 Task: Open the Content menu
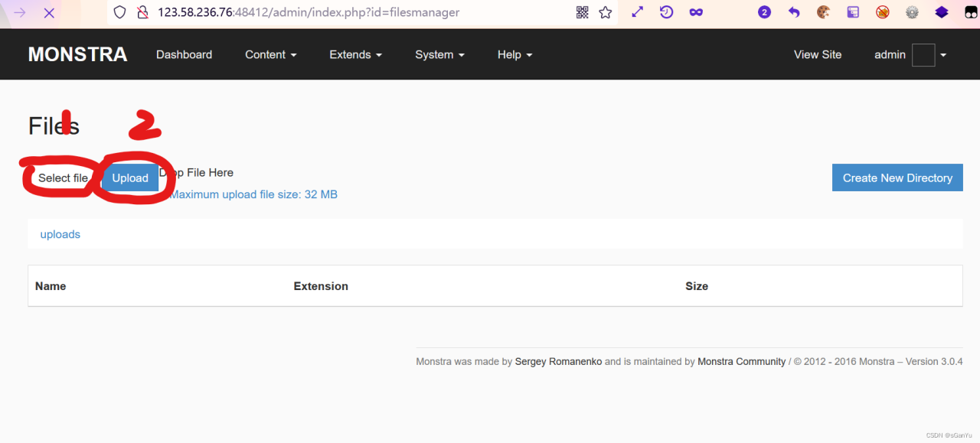pos(270,54)
